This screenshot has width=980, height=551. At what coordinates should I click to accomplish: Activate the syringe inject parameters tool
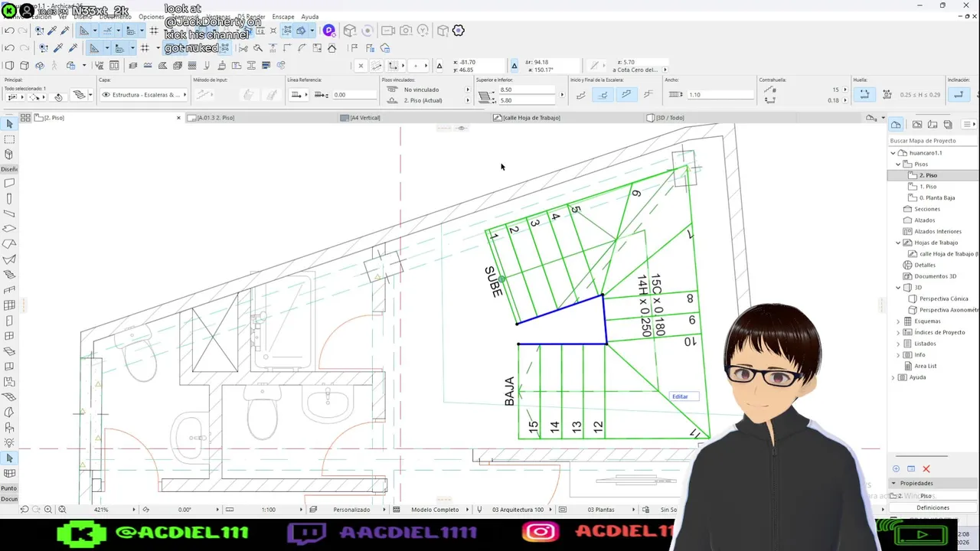click(x=64, y=31)
